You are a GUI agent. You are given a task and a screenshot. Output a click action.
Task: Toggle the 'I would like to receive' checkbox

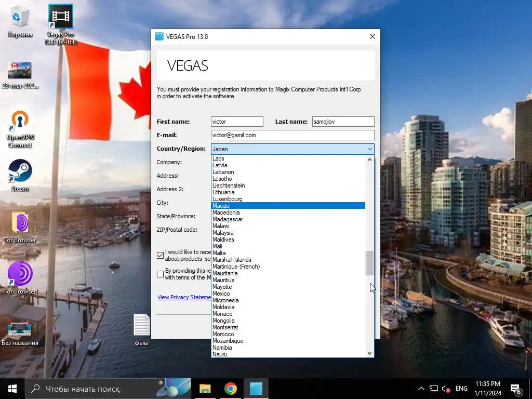[161, 256]
